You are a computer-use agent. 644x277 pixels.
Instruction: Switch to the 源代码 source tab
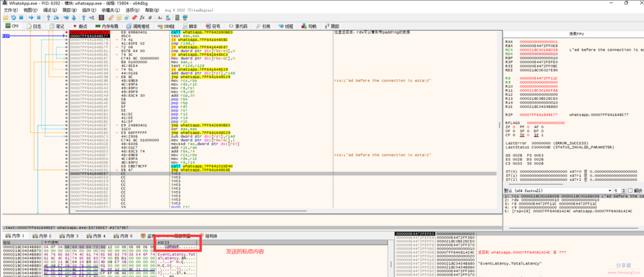pyautogui.click(x=238, y=26)
